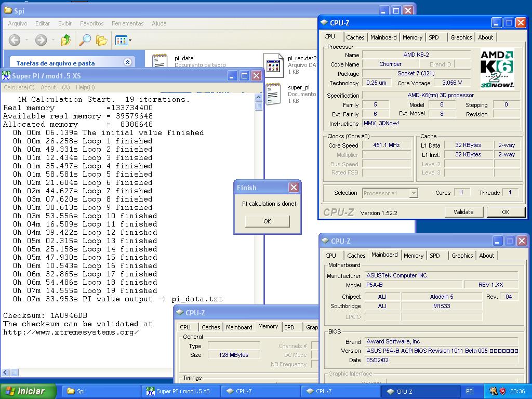
Task: Close the Finish dialog with X
Action: point(294,187)
